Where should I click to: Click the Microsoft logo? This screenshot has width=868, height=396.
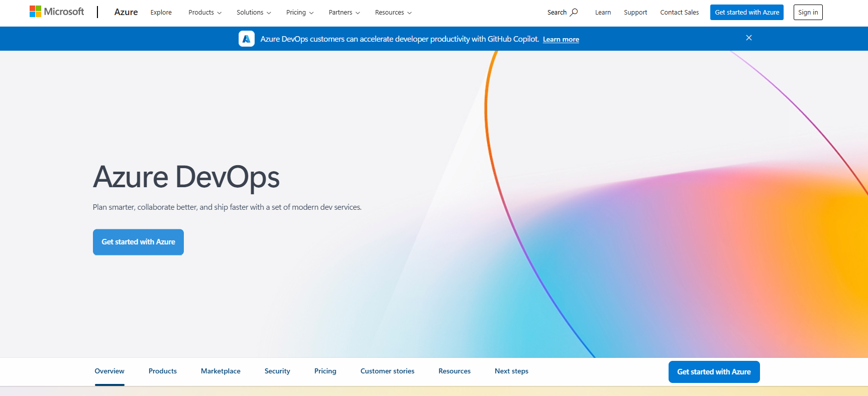coord(57,12)
